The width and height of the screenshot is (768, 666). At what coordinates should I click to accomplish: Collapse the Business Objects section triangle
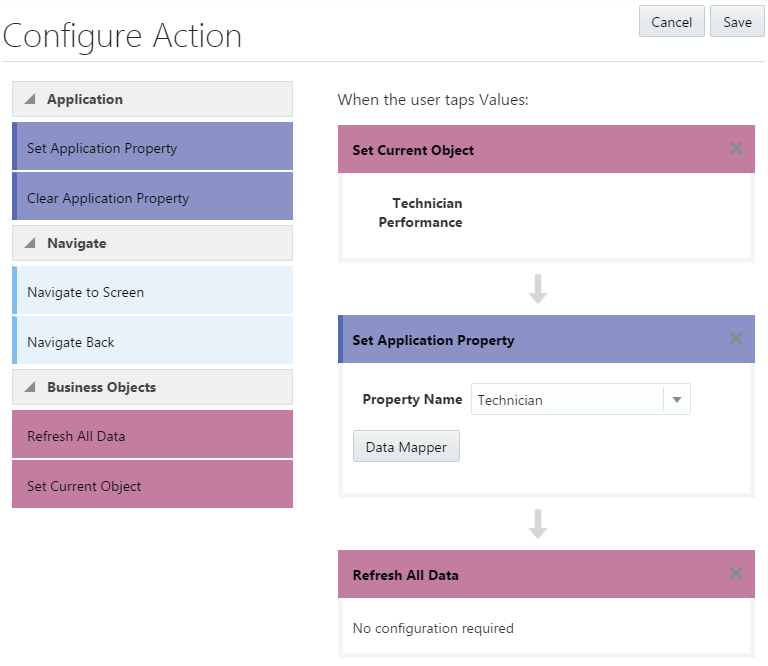pos(30,387)
